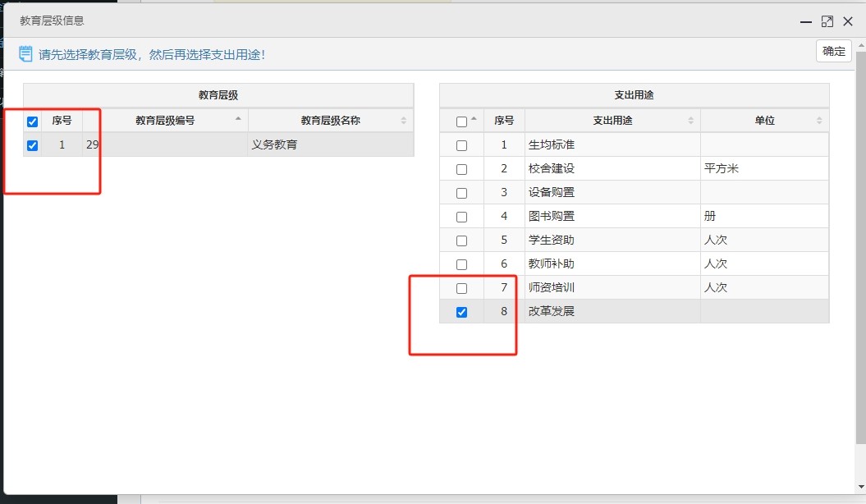This screenshot has height=504, width=866.
Task: Check the 教师补助 row checkbox
Action: tap(461, 264)
